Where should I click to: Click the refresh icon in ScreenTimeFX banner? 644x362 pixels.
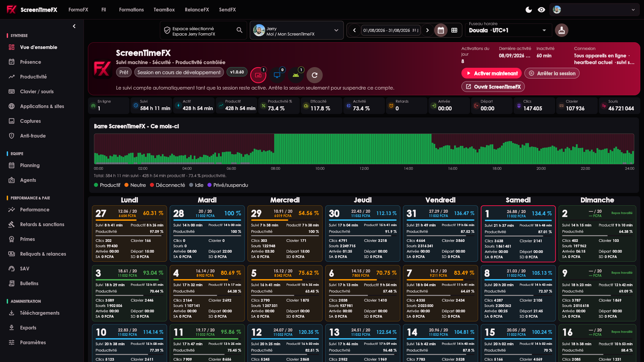pyautogui.click(x=314, y=75)
